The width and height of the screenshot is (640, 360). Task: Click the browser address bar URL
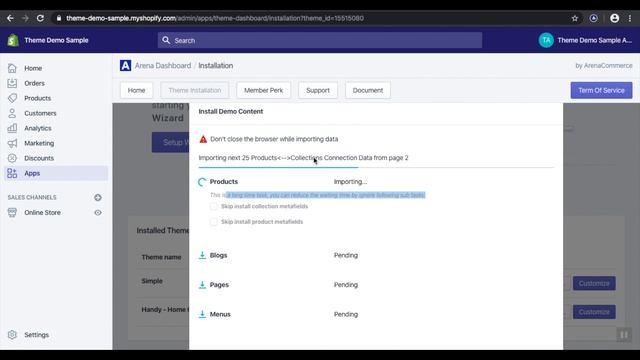point(215,18)
